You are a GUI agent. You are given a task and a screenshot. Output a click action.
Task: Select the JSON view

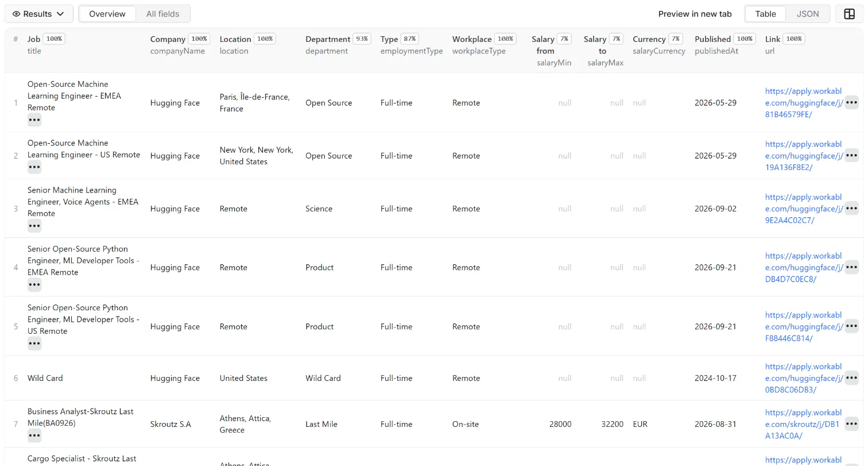(808, 14)
